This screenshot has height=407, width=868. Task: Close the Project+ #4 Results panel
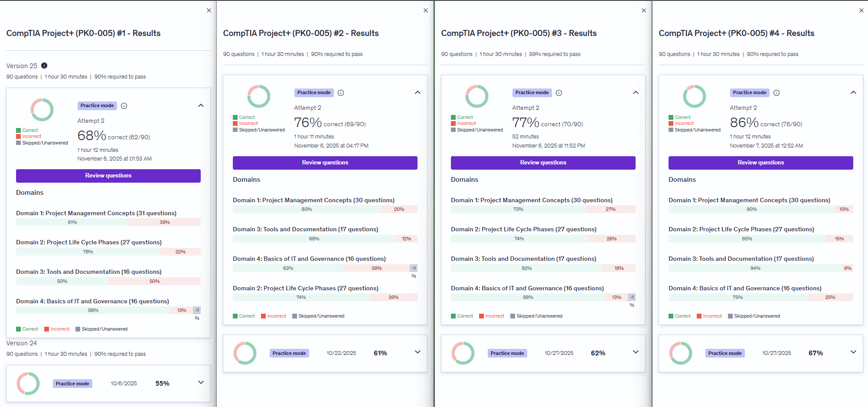[861, 10]
